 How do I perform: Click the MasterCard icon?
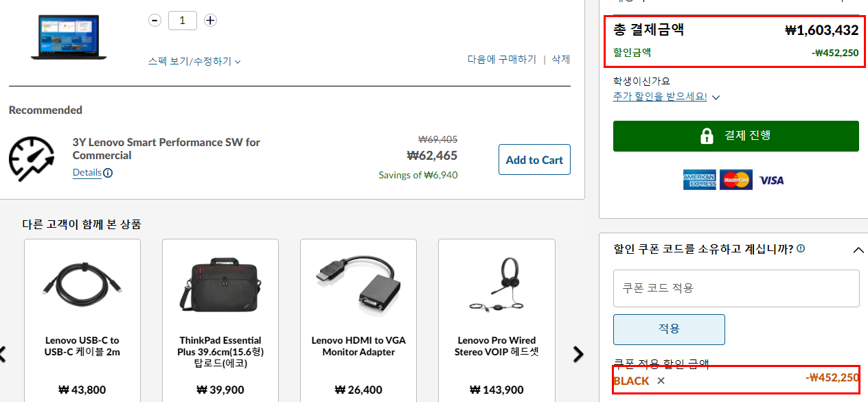736,180
